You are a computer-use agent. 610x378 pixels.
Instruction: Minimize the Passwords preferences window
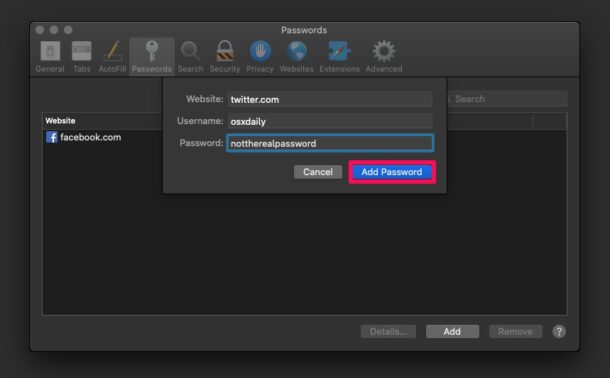54,30
